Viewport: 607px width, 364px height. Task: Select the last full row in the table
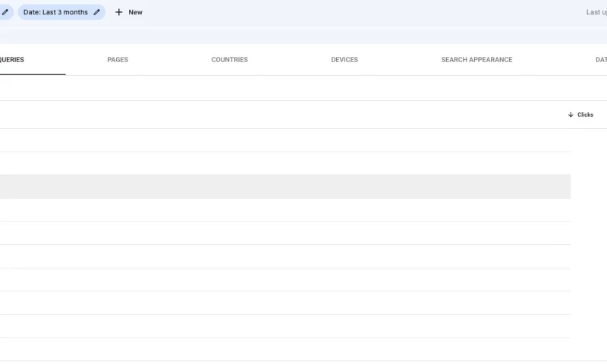[x=285, y=350]
